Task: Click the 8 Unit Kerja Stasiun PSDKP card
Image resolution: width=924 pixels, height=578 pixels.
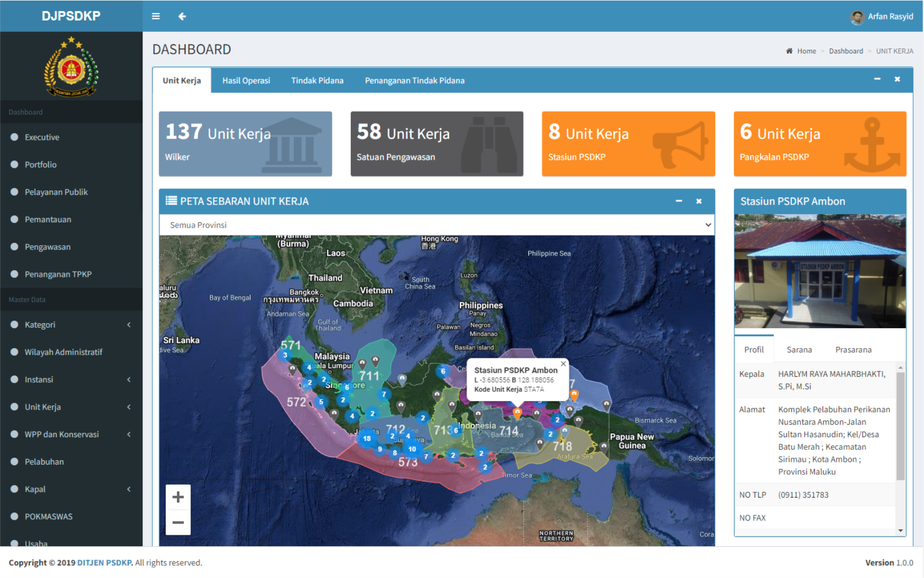Action: (x=628, y=144)
